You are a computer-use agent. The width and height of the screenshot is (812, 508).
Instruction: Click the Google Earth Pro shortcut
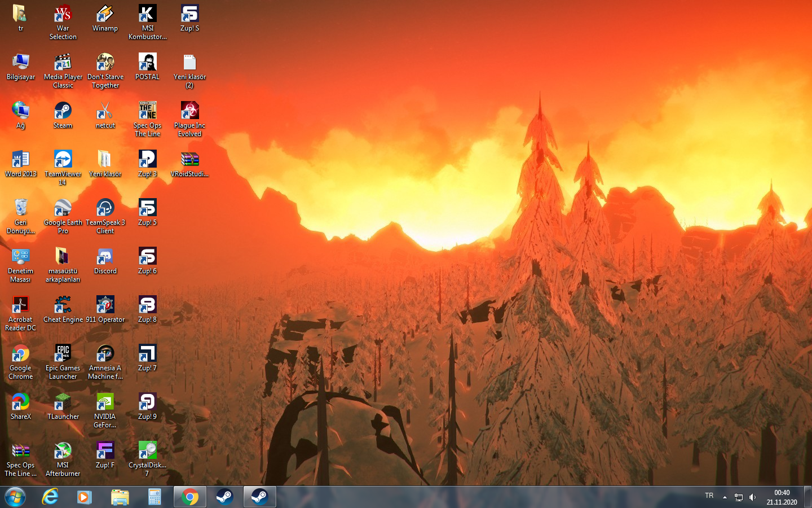[x=63, y=217]
